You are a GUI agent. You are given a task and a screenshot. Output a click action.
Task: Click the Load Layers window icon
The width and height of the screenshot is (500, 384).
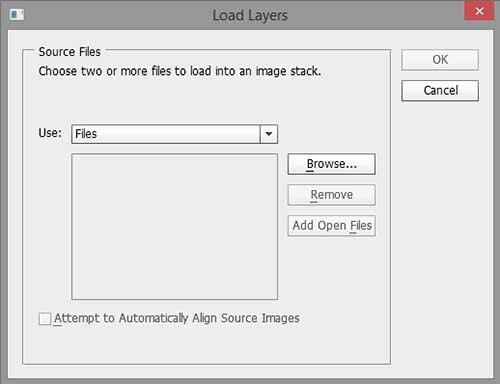coord(17,15)
